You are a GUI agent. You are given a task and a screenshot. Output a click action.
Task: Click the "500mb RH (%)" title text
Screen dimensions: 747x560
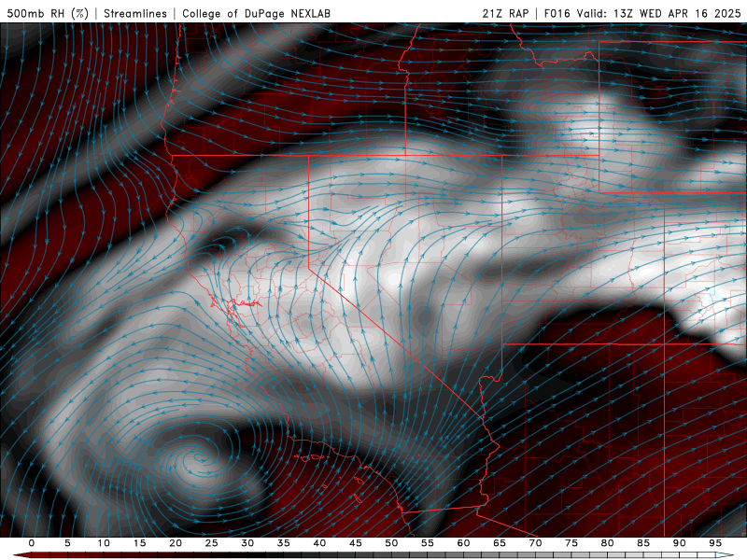49,13
